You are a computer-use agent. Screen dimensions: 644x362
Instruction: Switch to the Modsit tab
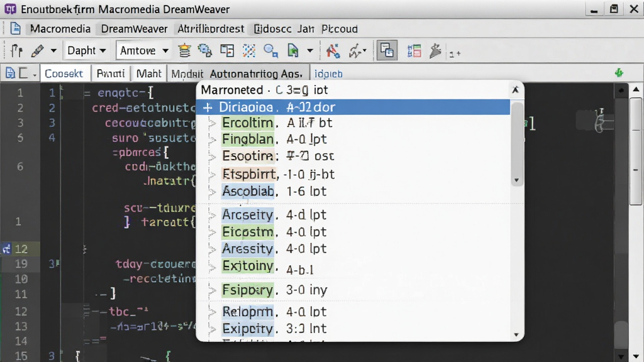click(187, 74)
